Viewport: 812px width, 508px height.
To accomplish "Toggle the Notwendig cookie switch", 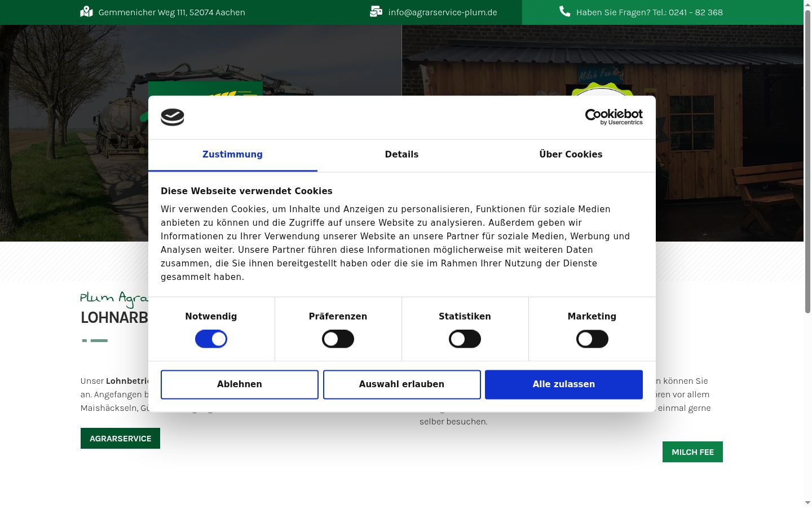I will coord(211,339).
